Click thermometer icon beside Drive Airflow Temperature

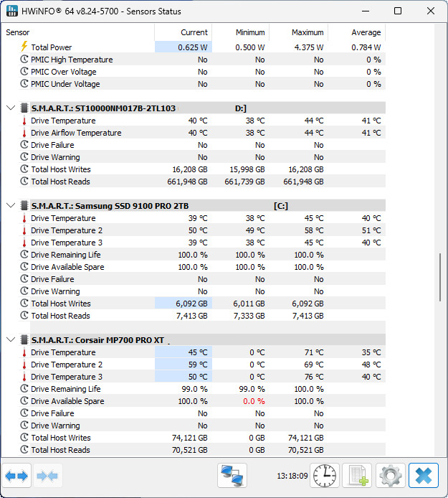(x=24, y=133)
